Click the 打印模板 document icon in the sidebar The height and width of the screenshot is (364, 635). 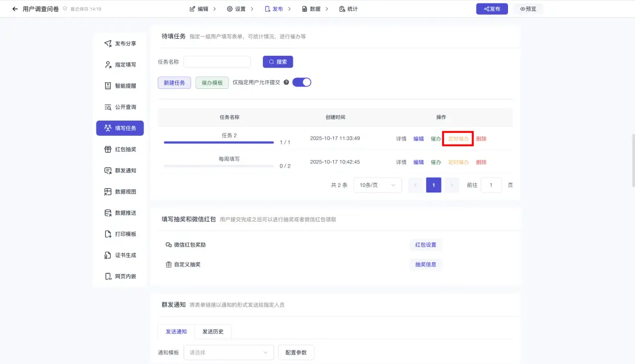pyautogui.click(x=108, y=234)
